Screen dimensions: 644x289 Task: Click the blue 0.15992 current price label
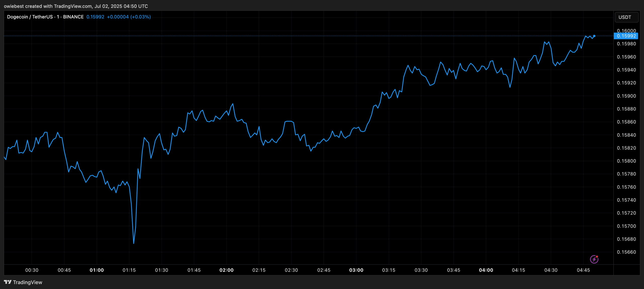(626, 36)
